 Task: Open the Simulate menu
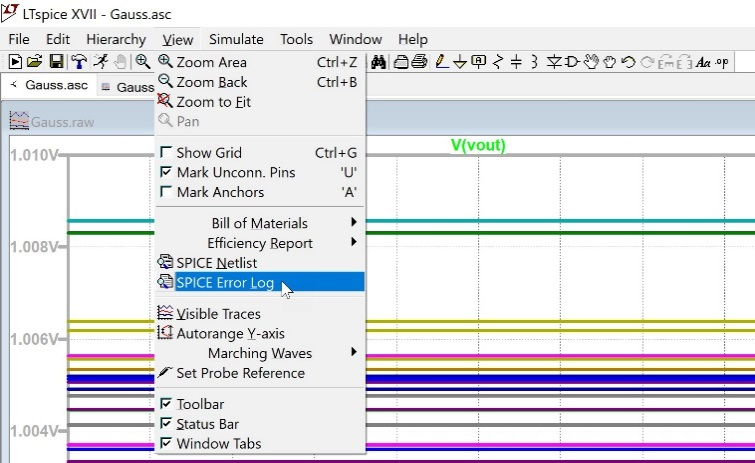236,39
